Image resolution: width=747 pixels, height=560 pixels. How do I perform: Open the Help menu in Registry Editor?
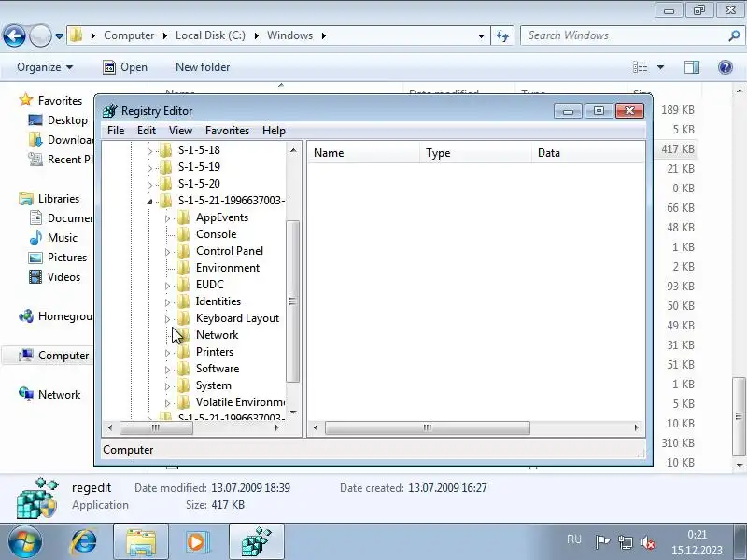point(274,131)
